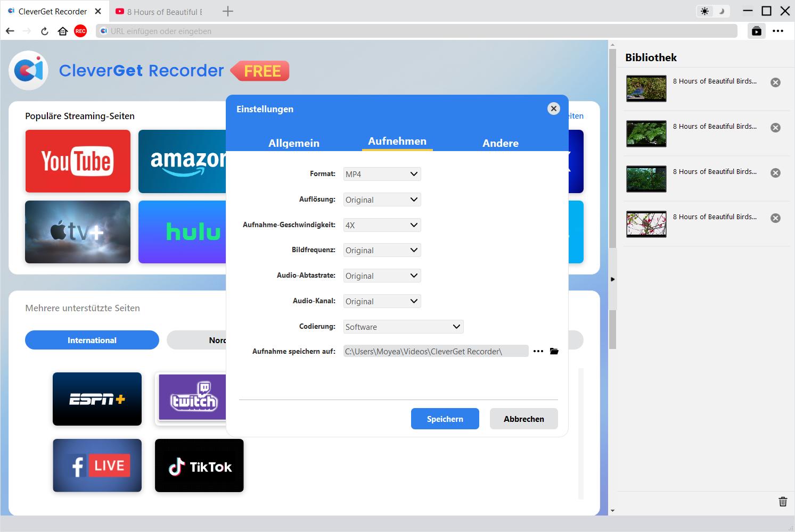Select the International category tab

tap(92, 340)
